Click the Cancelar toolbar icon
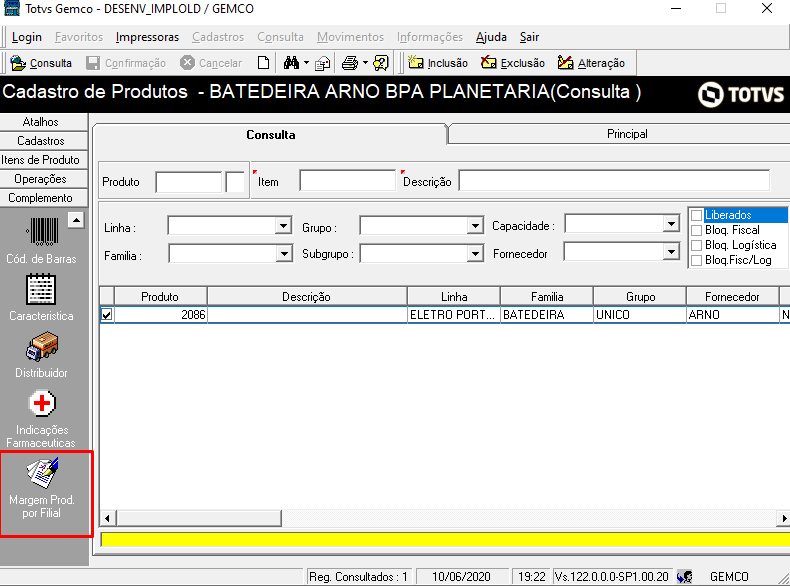Screen dimensions: 790x586 [187, 63]
